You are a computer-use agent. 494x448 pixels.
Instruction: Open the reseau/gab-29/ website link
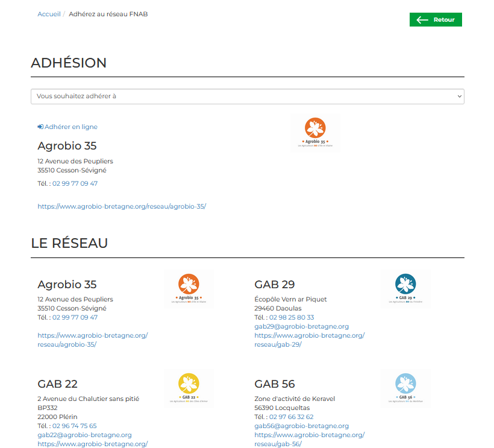pyautogui.click(x=310, y=340)
